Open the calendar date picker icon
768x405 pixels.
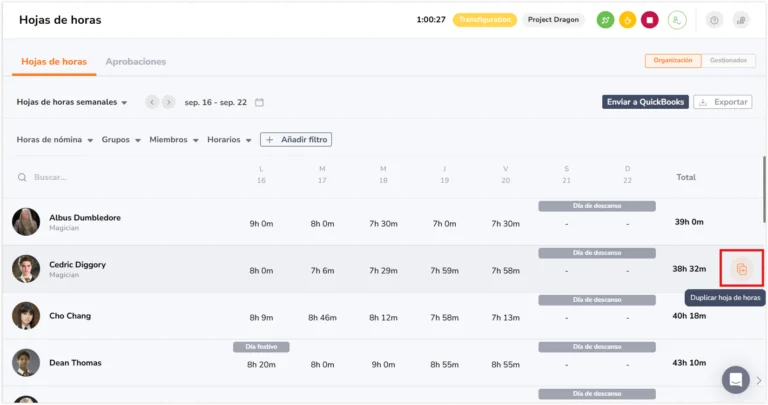pos(259,102)
